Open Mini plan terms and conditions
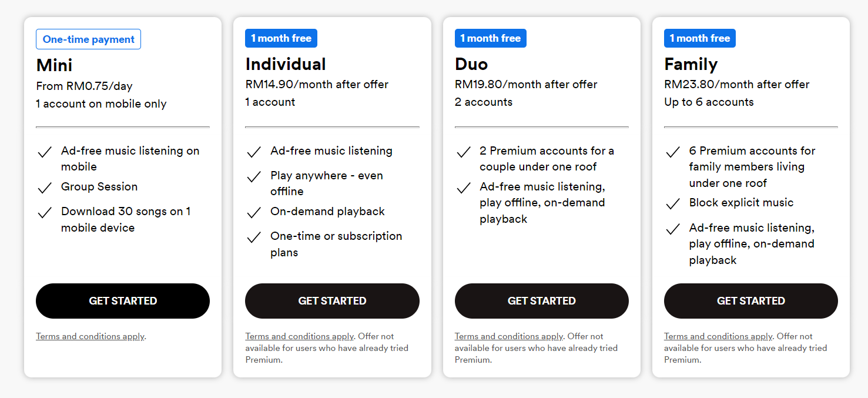868x398 pixels. (90, 336)
